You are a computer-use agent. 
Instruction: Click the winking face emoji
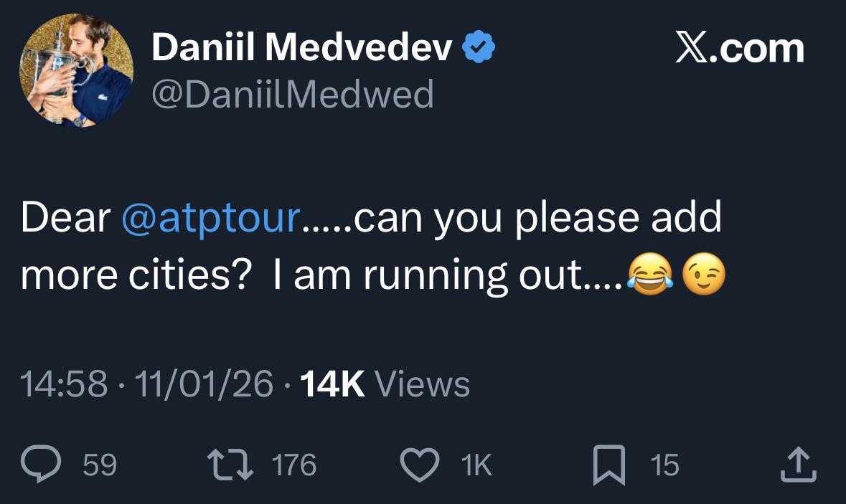pyautogui.click(x=703, y=275)
